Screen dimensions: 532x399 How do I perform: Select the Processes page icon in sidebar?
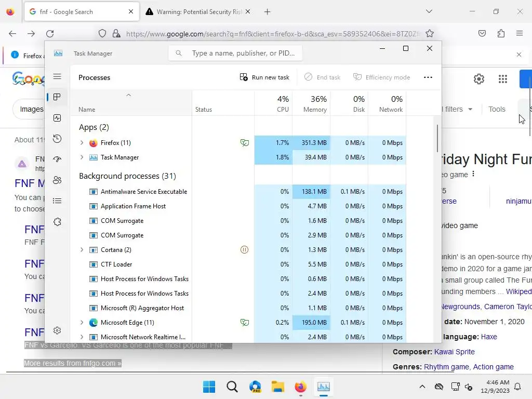57,97
